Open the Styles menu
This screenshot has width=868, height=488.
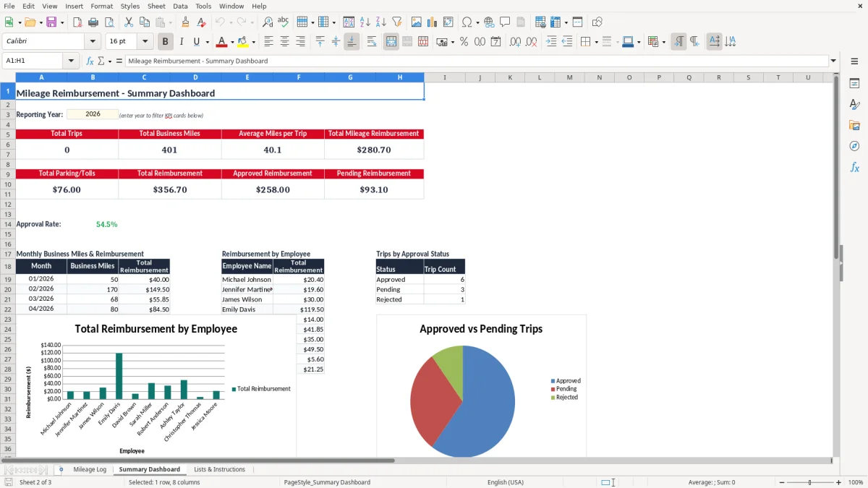130,6
